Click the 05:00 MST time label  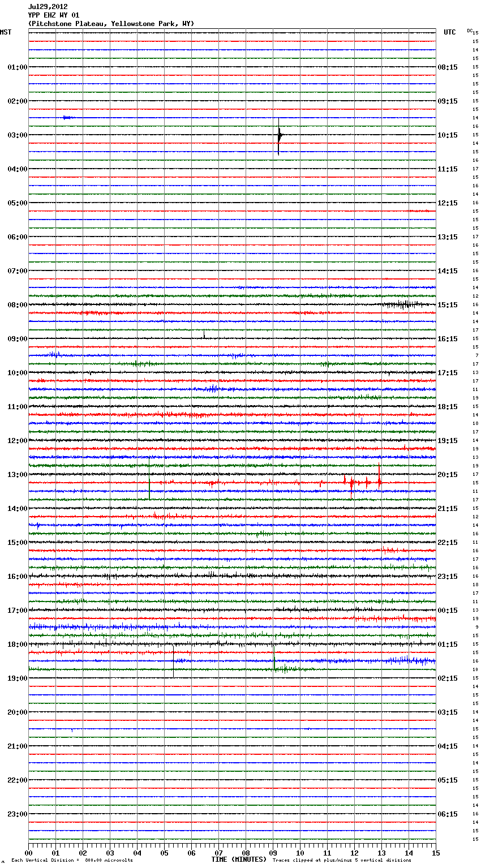(x=18, y=203)
